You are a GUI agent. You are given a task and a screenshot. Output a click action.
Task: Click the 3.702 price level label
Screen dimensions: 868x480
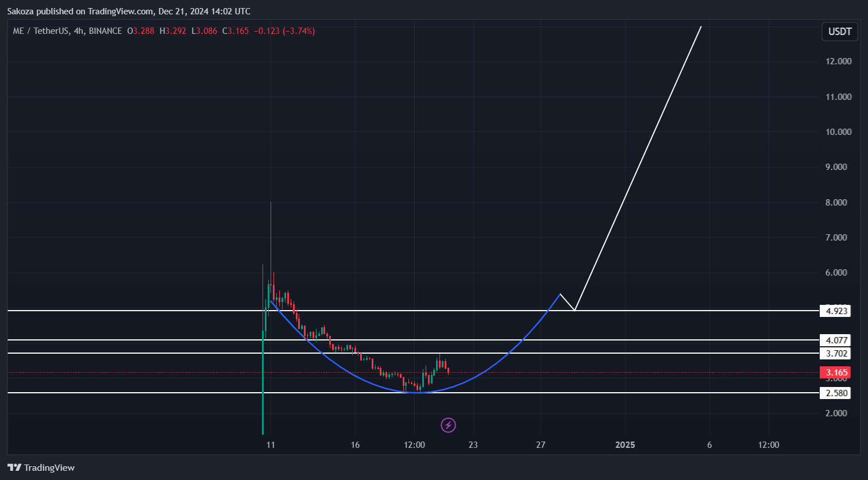point(836,353)
